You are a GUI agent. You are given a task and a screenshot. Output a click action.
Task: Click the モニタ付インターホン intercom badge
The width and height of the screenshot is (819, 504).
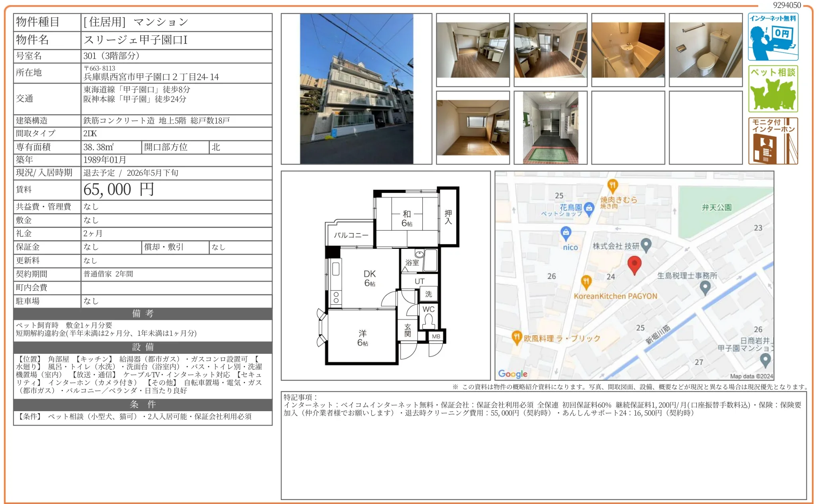pos(773,141)
